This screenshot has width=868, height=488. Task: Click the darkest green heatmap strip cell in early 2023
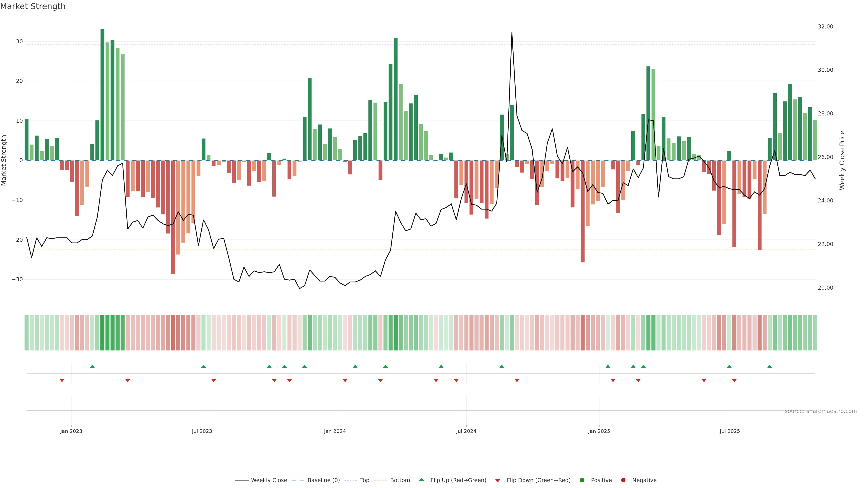coord(102,333)
